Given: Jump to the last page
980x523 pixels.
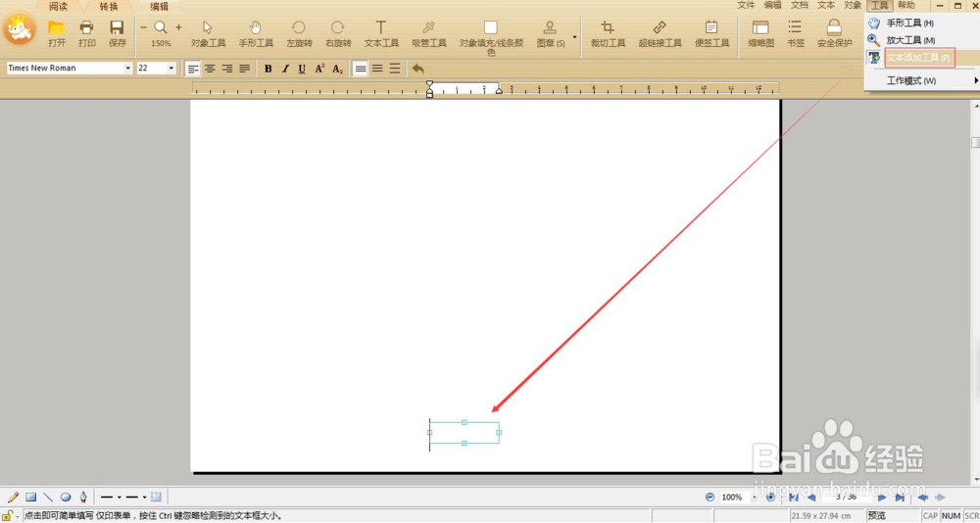Looking at the screenshot, I should 900,498.
